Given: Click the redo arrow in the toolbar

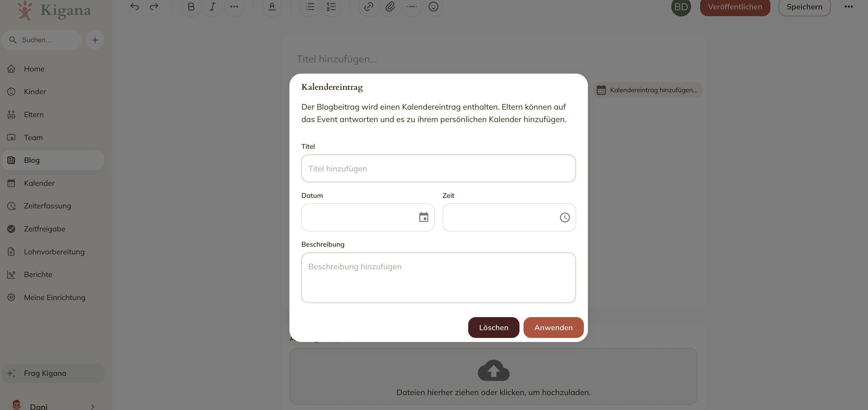Looking at the screenshot, I should tap(154, 7).
